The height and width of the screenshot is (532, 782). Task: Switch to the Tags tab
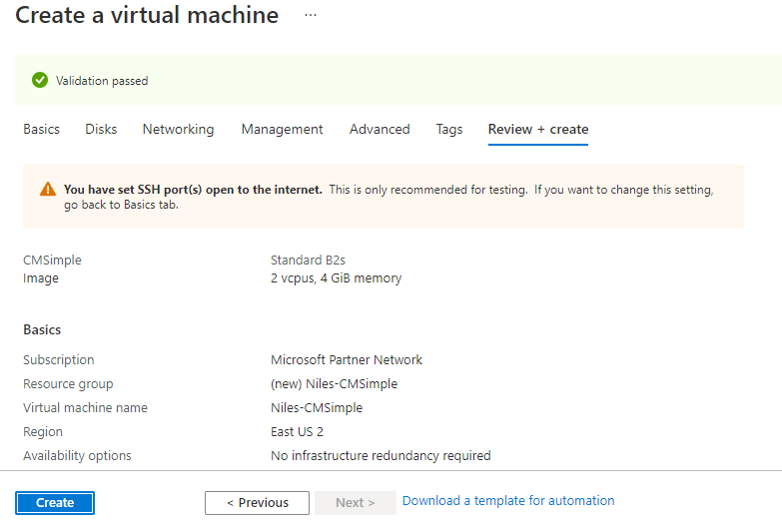click(449, 130)
